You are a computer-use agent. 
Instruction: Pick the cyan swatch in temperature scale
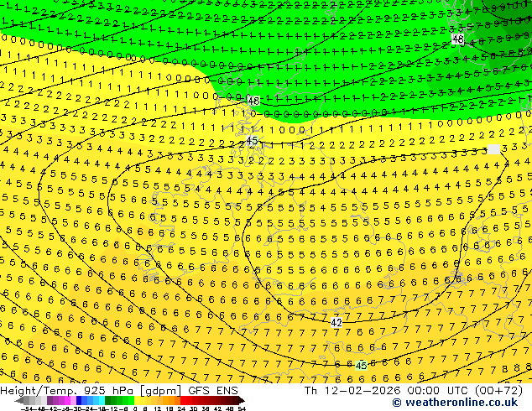pos(102,401)
